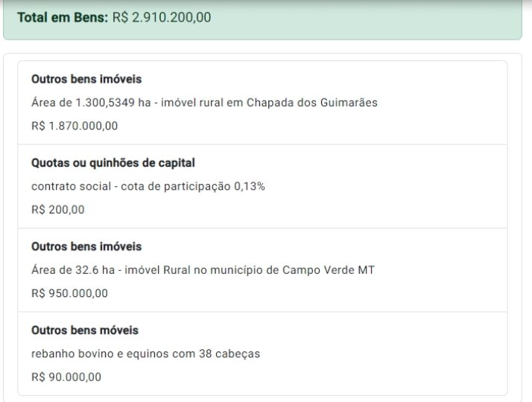Click the R$ 1.870.000,00 value
The image size is (532, 402).
tap(75, 126)
